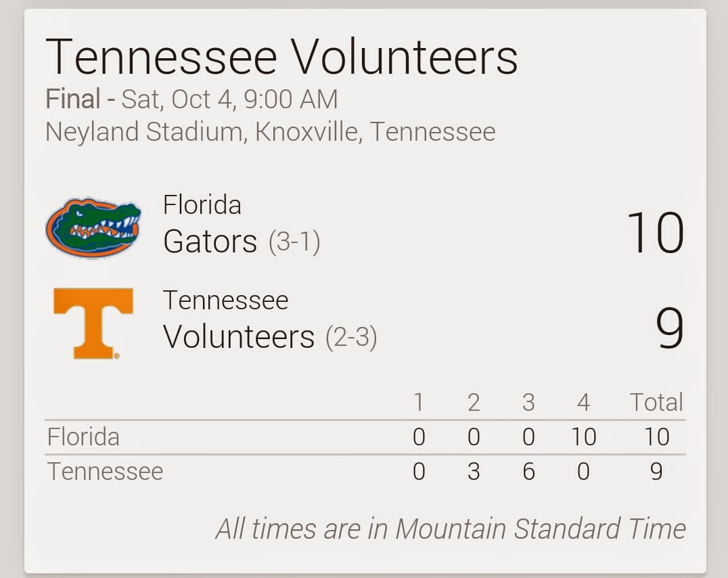Click the Florida Gators logo

pos(93,227)
